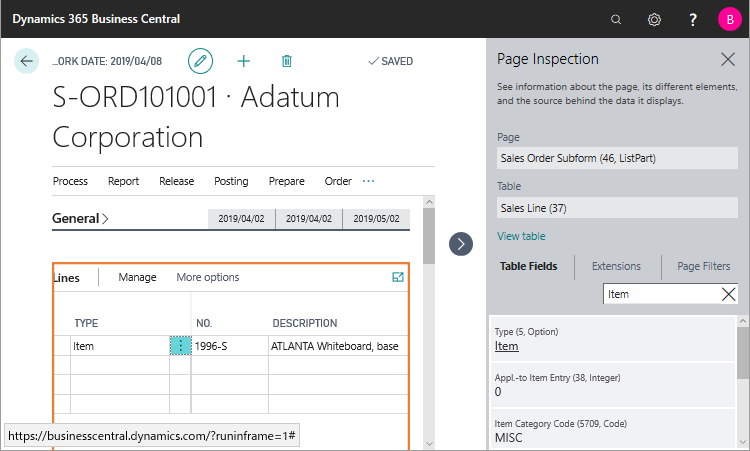Open the user avatar B menu
This screenshot has width=750, height=451.
730,20
